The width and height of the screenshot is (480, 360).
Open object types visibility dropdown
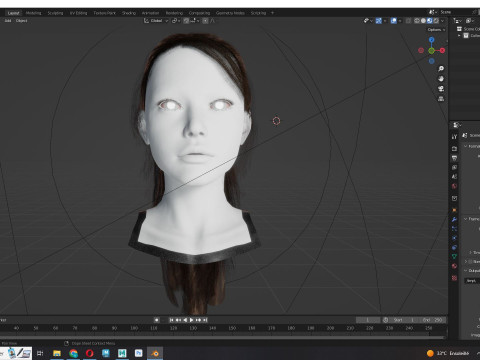coord(368,21)
